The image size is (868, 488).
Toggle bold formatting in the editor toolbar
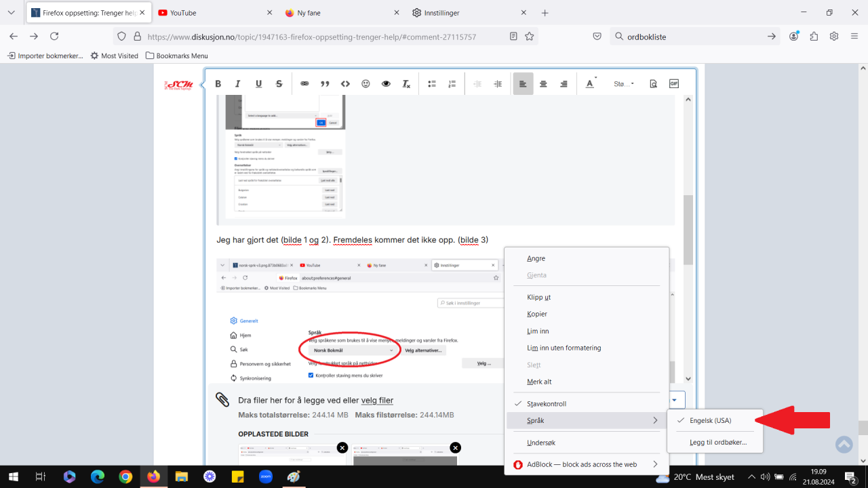218,83
